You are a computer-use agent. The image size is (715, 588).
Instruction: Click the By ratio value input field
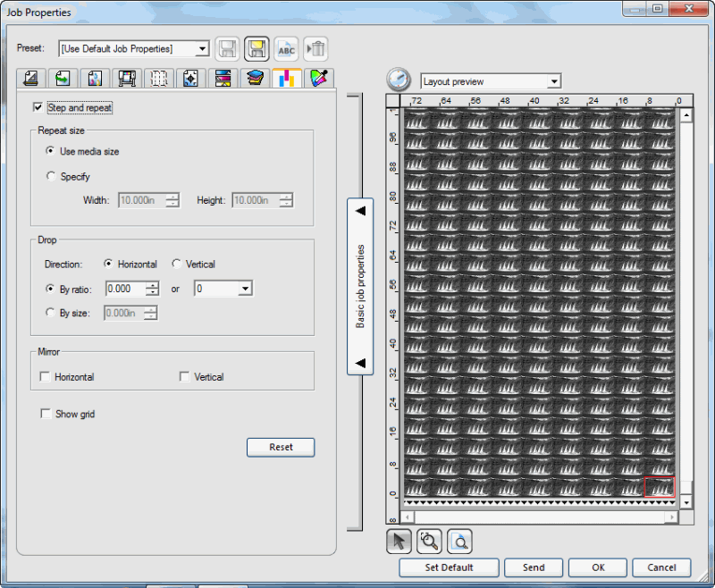[x=125, y=289]
